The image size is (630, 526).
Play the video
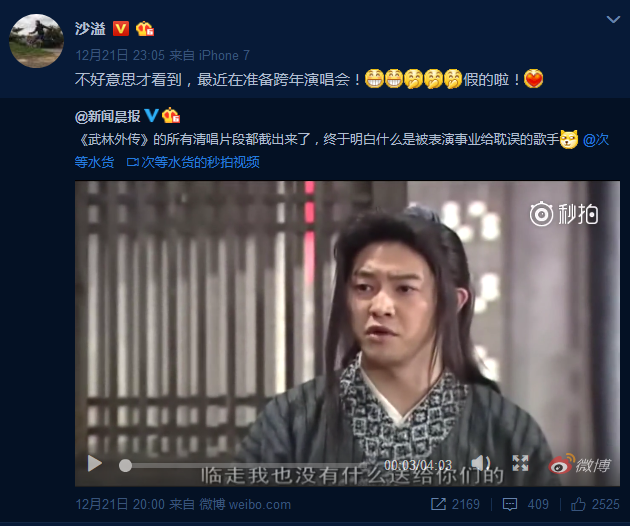(95, 464)
